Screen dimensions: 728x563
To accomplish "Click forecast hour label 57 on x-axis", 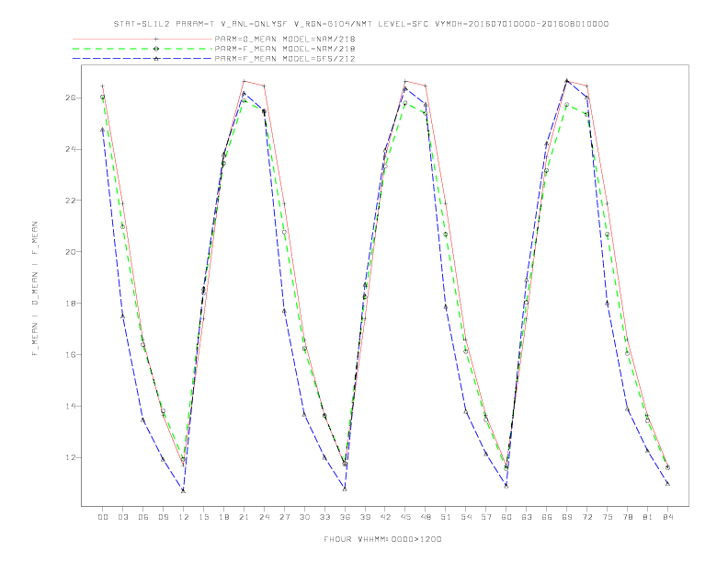I will (x=486, y=517).
